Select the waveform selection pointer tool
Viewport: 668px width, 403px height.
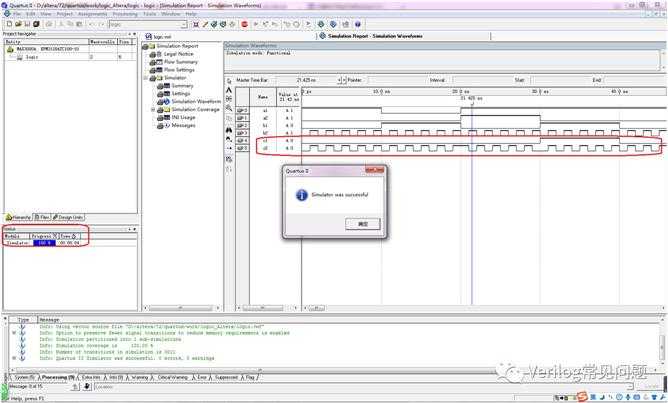pyautogui.click(x=229, y=81)
